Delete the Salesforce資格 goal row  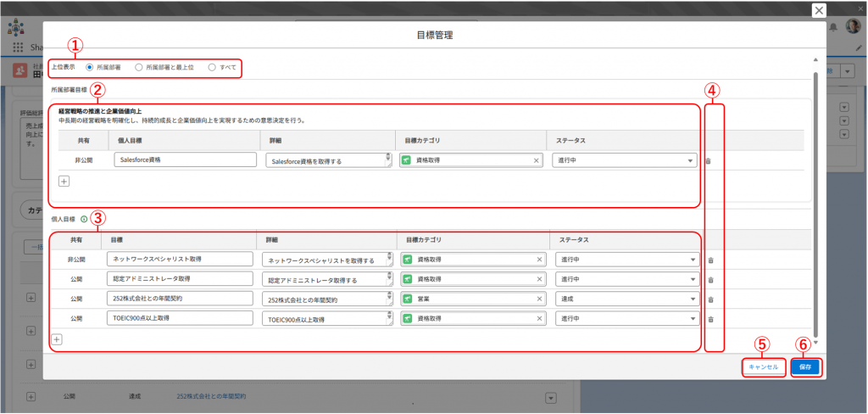709,160
